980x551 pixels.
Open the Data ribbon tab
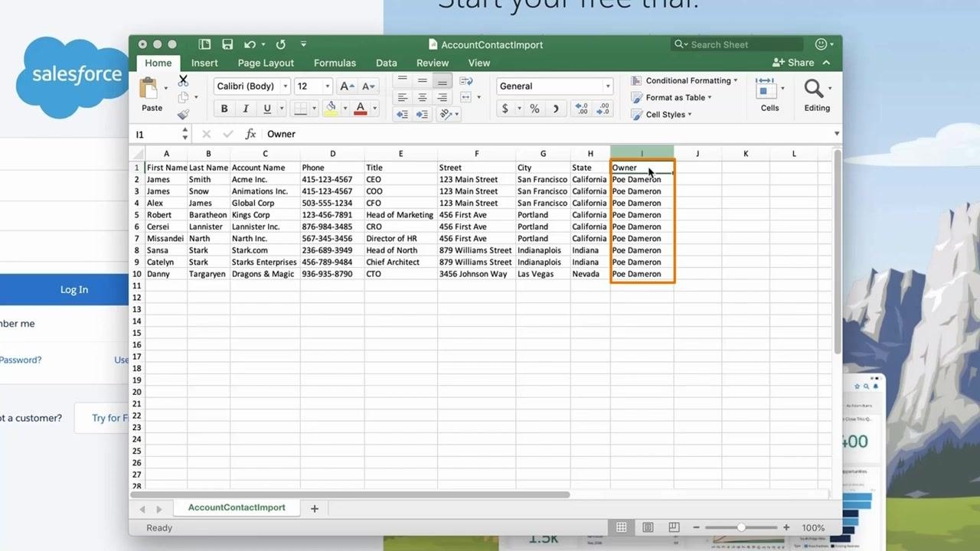tap(386, 63)
